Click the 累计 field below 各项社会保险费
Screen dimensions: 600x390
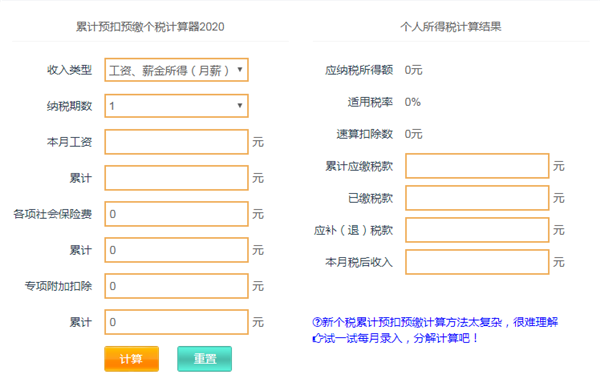tap(176, 250)
